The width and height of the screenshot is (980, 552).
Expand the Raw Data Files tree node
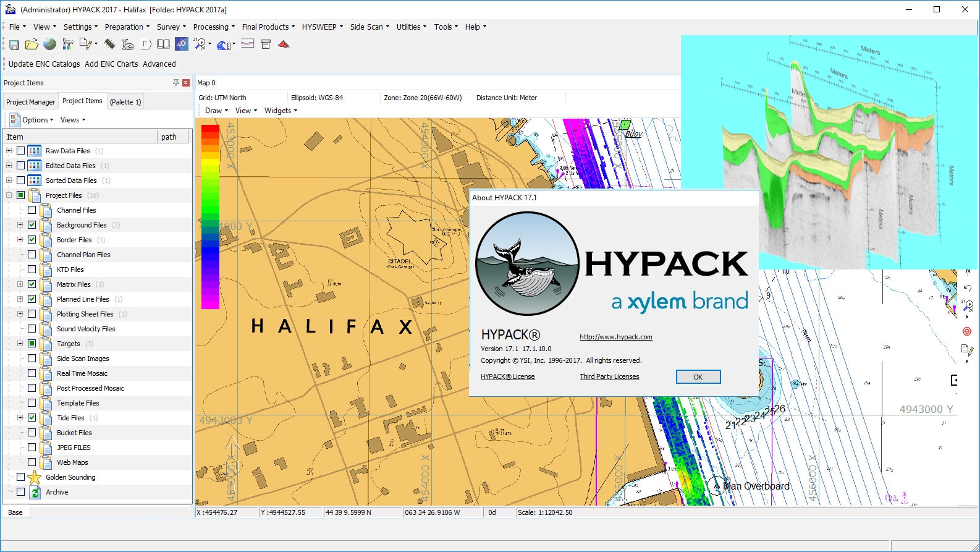(9, 151)
